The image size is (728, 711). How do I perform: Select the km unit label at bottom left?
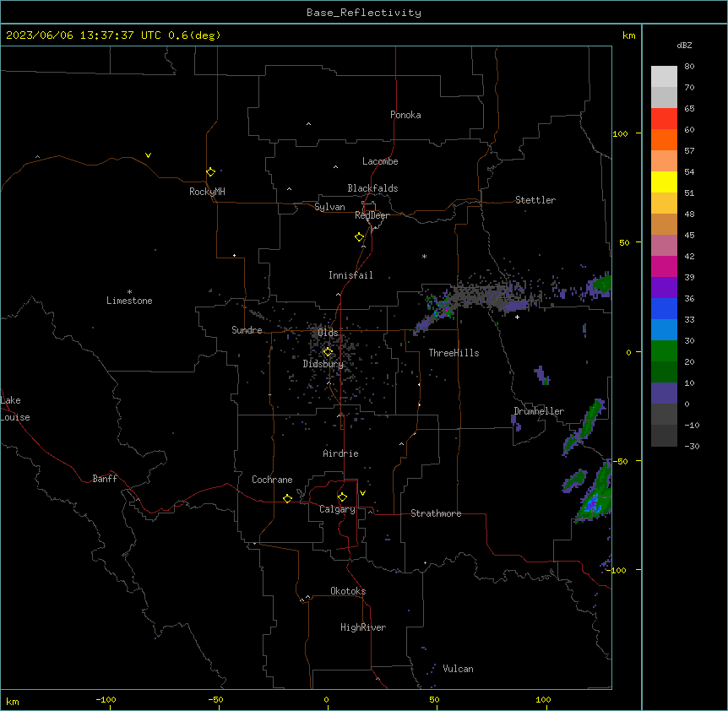[13, 701]
